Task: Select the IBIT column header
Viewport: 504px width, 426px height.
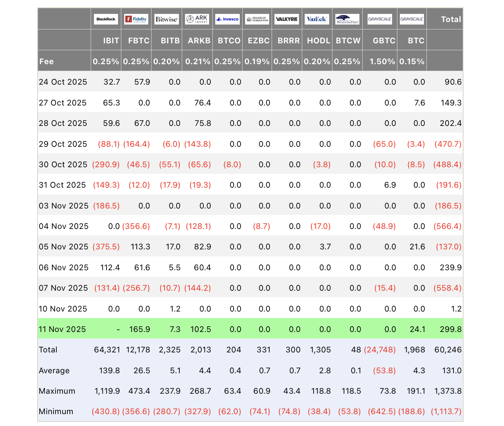Action: tap(111, 40)
